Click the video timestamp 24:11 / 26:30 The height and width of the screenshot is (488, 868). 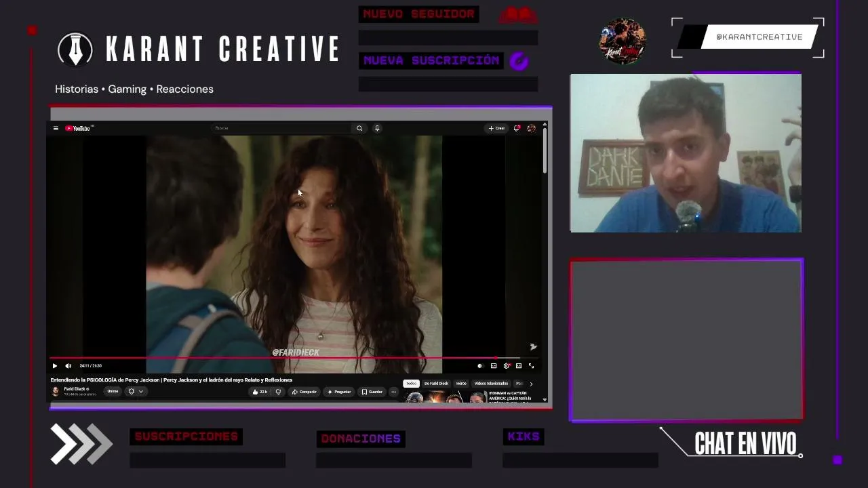pos(90,366)
